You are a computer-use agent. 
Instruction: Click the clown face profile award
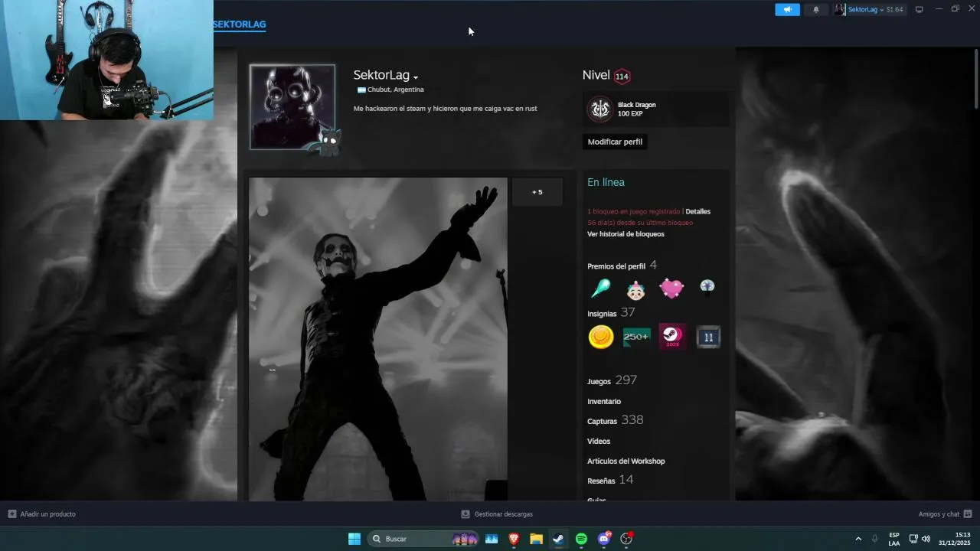[635, 289]
